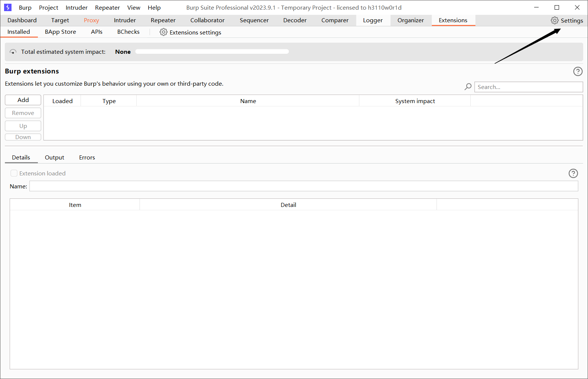Minimize the Burp Suite window
The width and height of the screenshot is (588, 379).
pyautogui.click(x=536, y=7)
